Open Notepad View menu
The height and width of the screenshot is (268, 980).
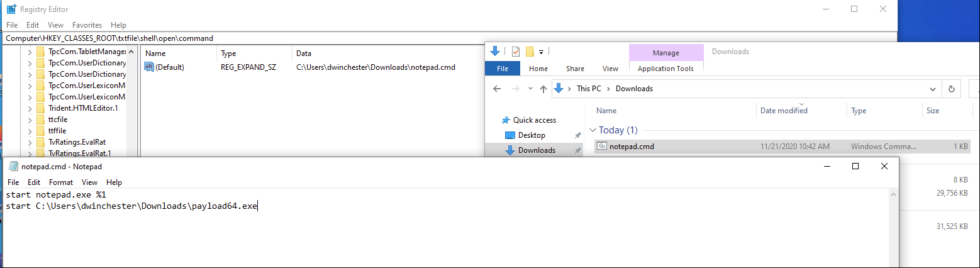pyautogui.click(x=90, y=182)
